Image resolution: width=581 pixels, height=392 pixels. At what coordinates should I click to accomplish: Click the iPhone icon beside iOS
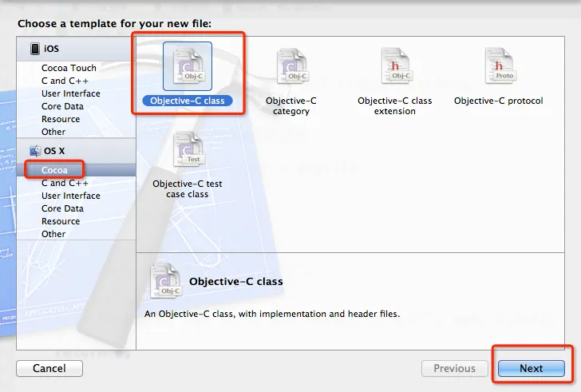[35, 49]
